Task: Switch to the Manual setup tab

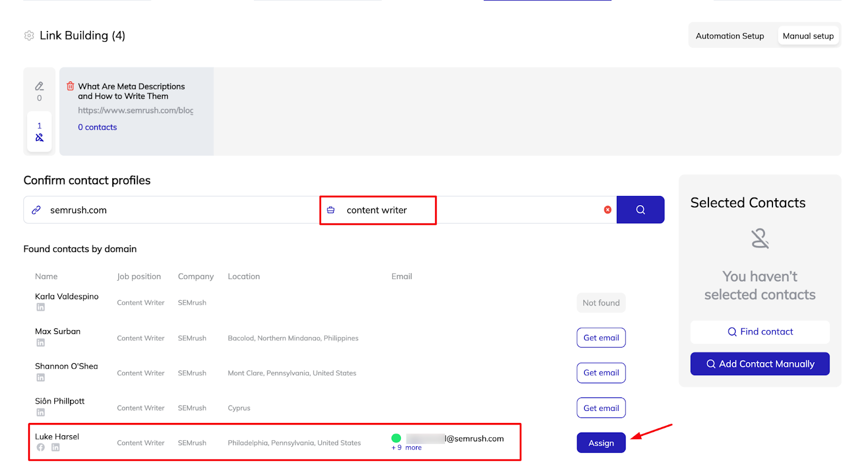Action: (808, 36)
